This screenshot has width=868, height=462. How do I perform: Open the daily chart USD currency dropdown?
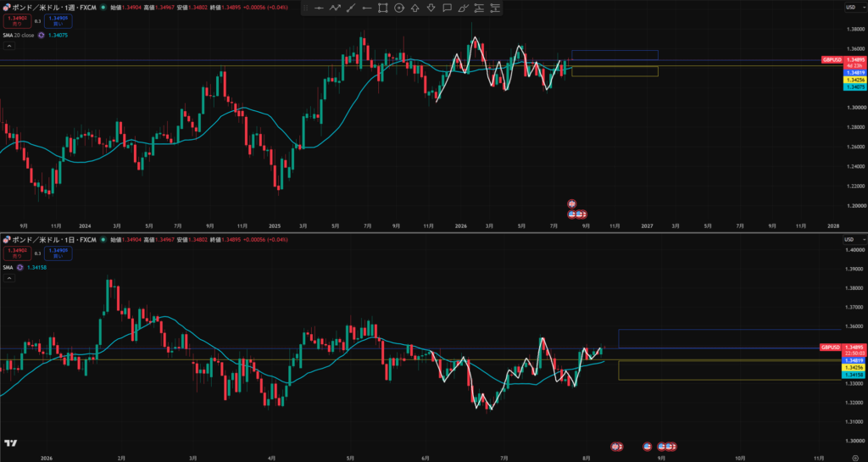point(853,240)
